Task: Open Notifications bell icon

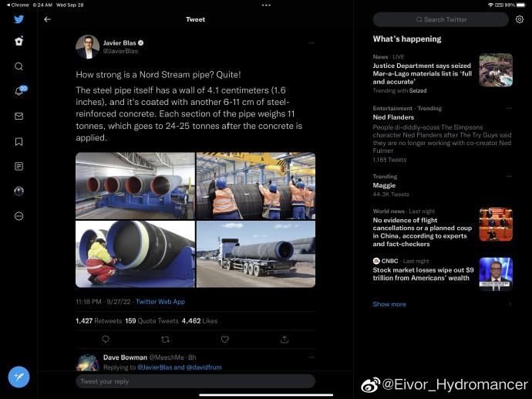Action: coord(20,90)
